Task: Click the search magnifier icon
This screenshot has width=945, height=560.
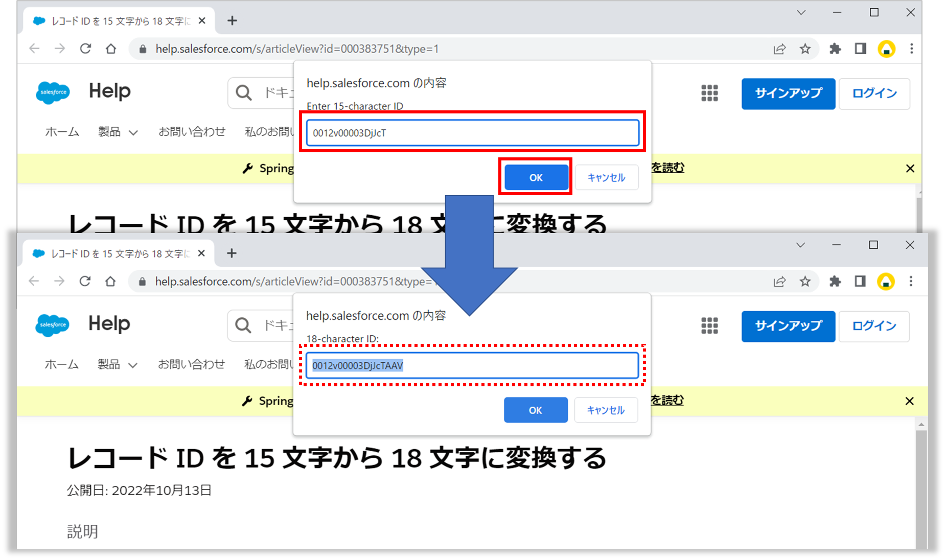Action: coord(243,92)
